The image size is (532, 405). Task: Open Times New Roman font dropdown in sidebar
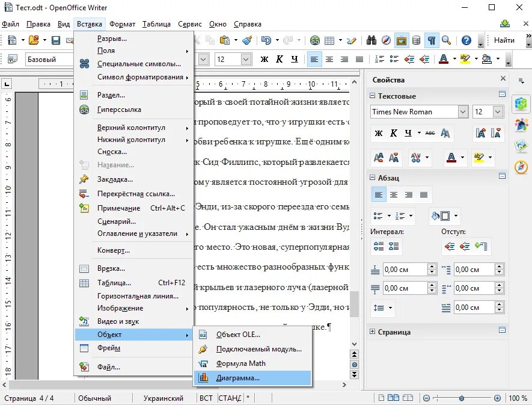pyautogui.click(x=463, y=111)
